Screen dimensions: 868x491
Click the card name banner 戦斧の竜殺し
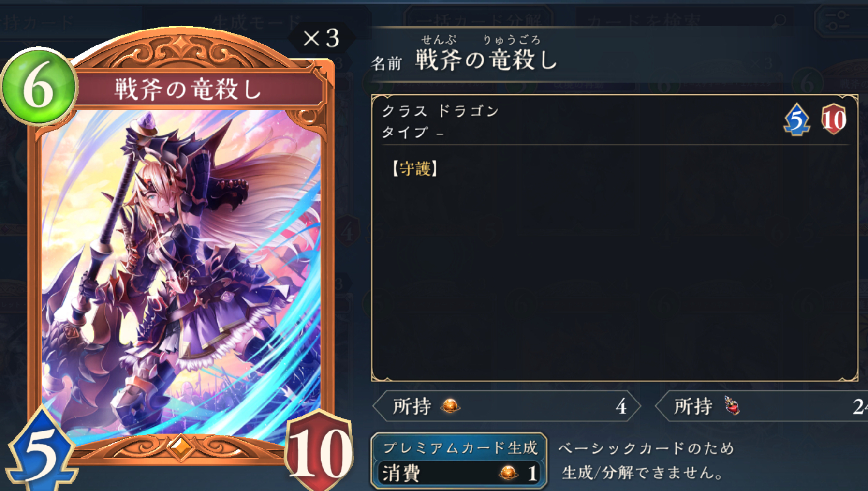[189, 89]
